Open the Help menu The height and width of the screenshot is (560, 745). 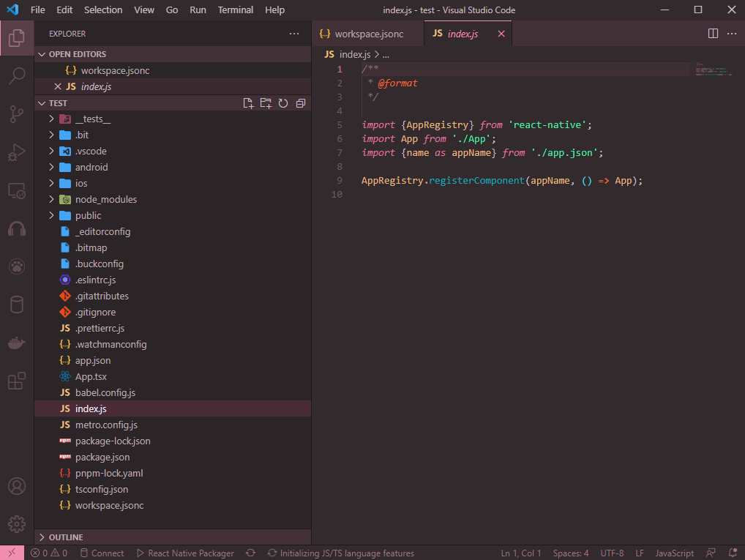point(274,10)
